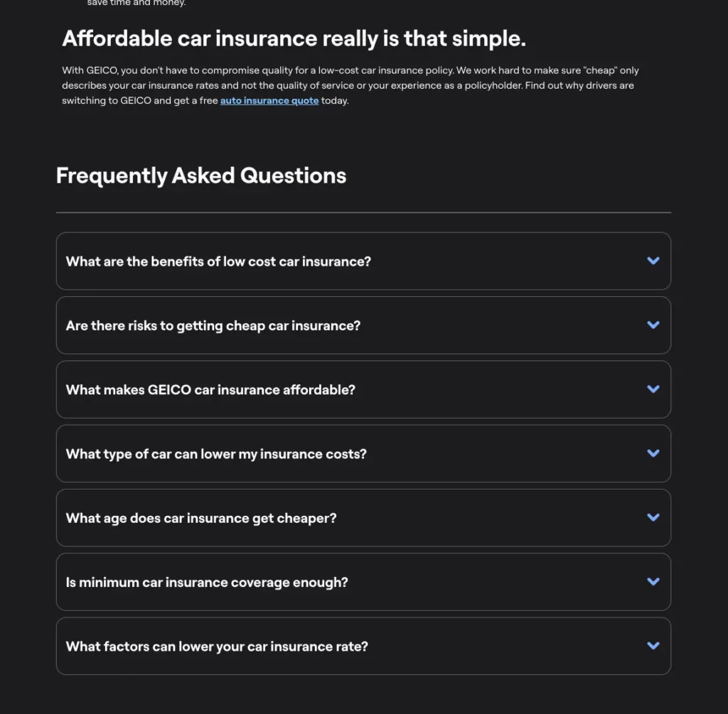Click the "Frequently Asked Questions" heading
728x714 pixels.
tap(201, 175)
